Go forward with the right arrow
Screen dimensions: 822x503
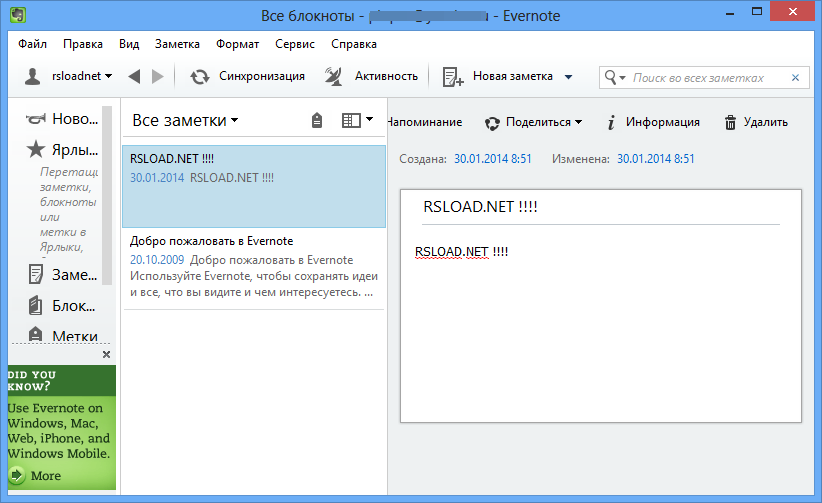157,77
